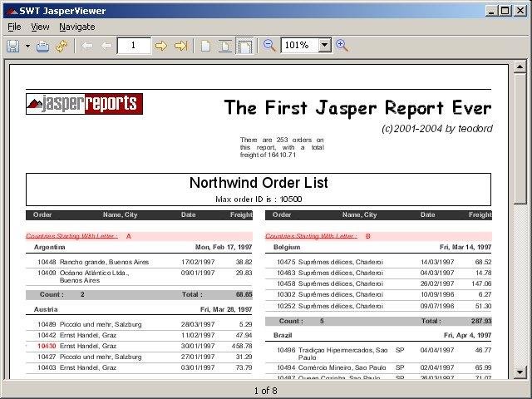Click the Reload report icon
This screenshot has height=399, width=532.
pos(62,46)
